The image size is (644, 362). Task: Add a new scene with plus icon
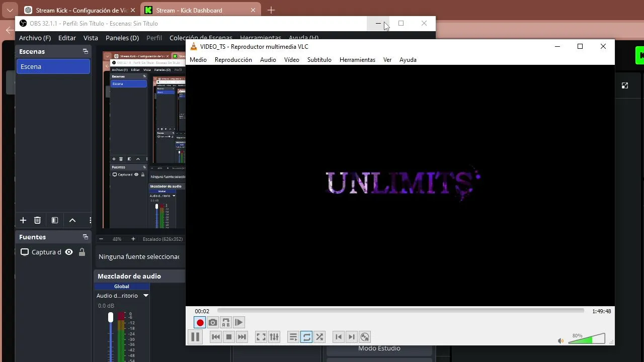pos(23,220)
